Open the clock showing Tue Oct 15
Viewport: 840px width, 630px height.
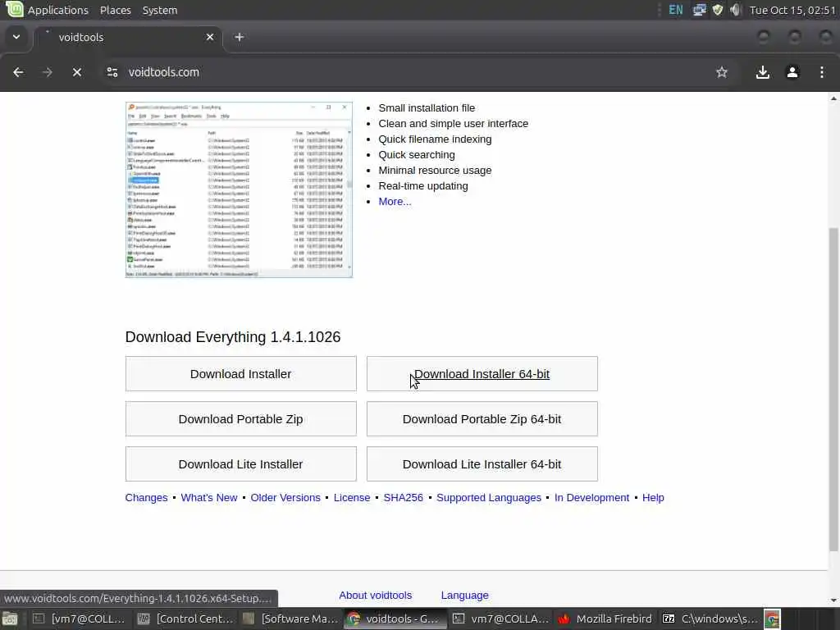click(x=793, y=10)
